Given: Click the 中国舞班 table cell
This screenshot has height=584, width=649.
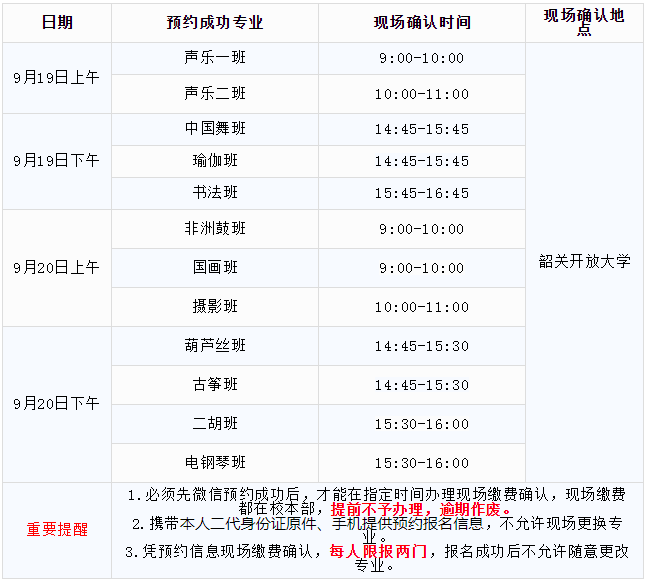Looking at the screenshot, I should click(215, 129).
